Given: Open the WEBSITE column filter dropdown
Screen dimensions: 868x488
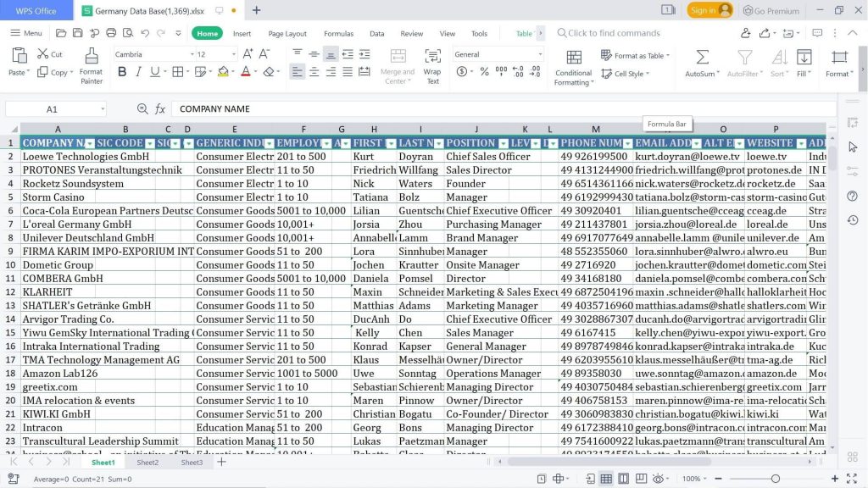Looking at the screenshot, I should pyautogui.click(x=800, y=144).
